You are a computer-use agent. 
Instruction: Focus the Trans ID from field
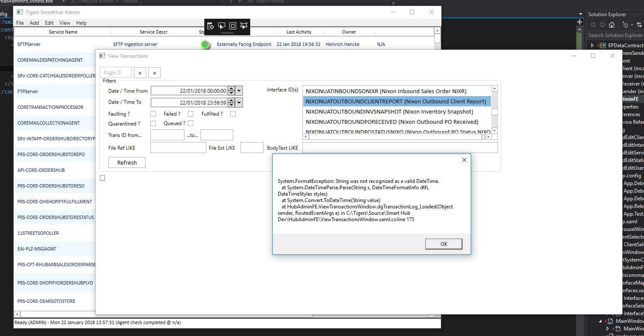tap(167, 135)
